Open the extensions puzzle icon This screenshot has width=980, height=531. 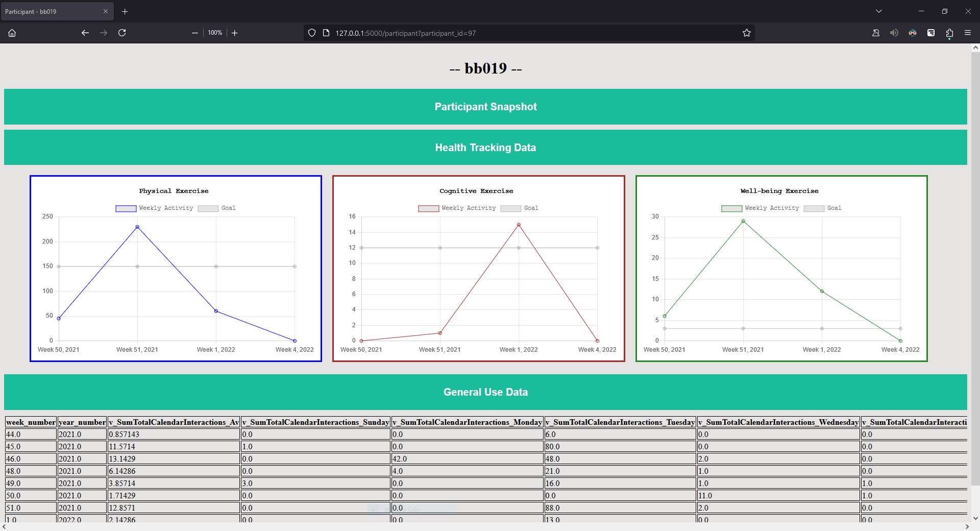tap(949, 33)
